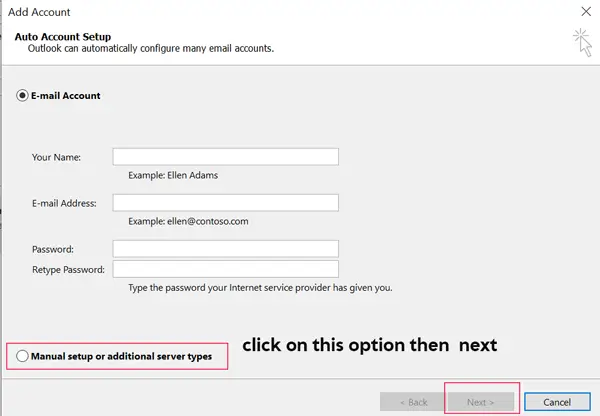The image size is (600, 416).
Task: Choose Manual setup or additional server types
Action: click(23, 356)
